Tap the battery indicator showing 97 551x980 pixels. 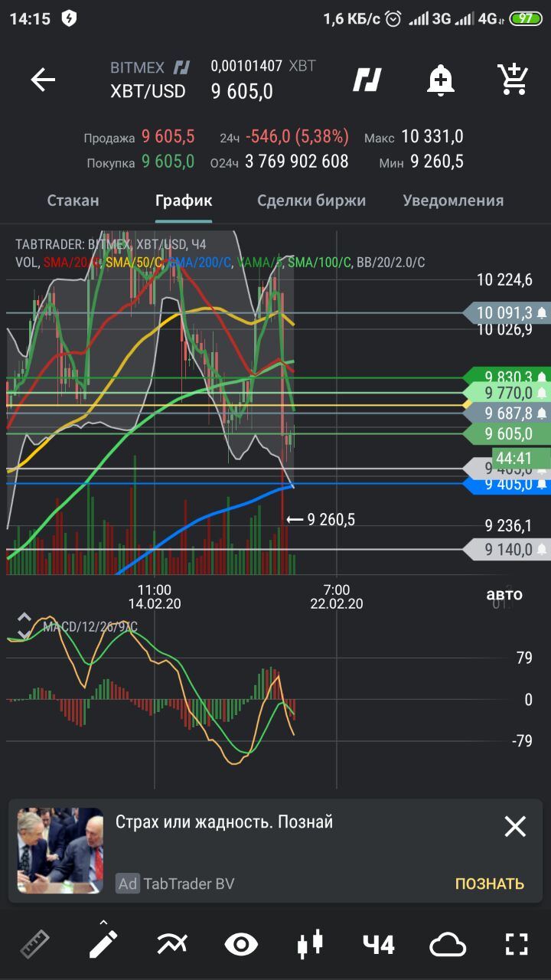pos(526,18)
